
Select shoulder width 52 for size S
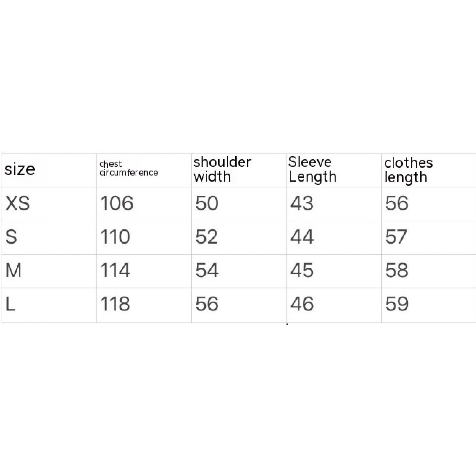[207, 237]
